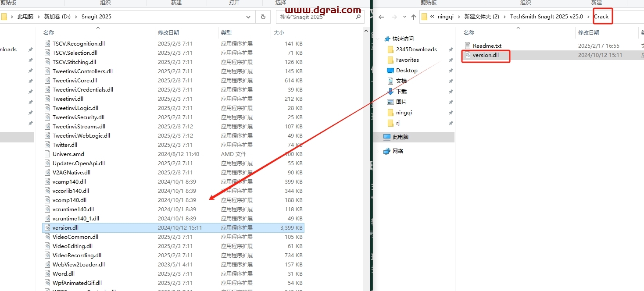Click the Desktop icon in quick access

point(390,70)
